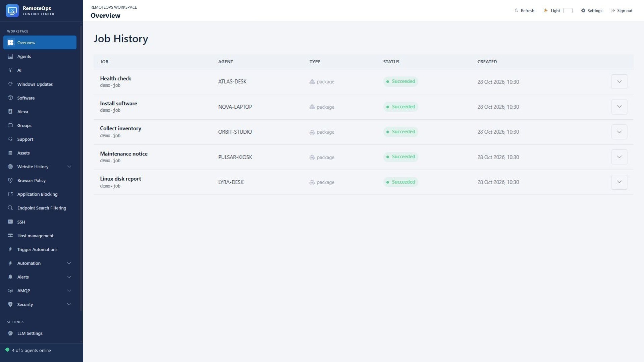The image size is (644, 362).
Task: Click the LYRA-DESK agent name
Action: point(231,182)
